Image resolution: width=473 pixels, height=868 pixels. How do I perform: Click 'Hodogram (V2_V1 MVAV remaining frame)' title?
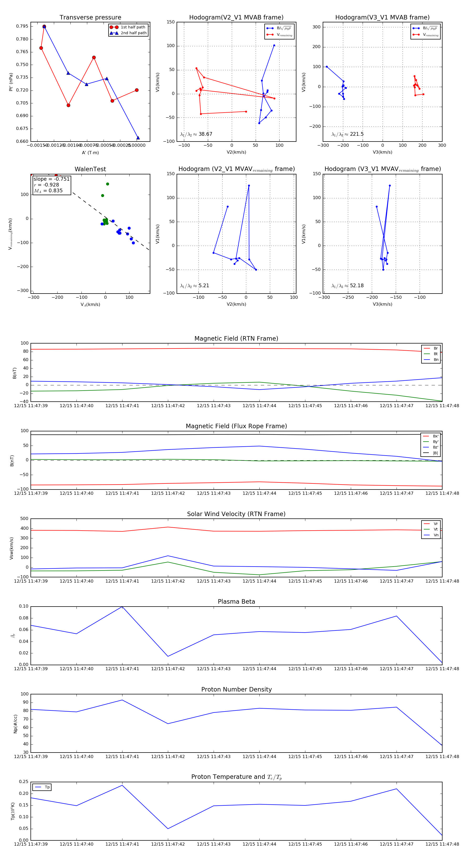point(236,169)
